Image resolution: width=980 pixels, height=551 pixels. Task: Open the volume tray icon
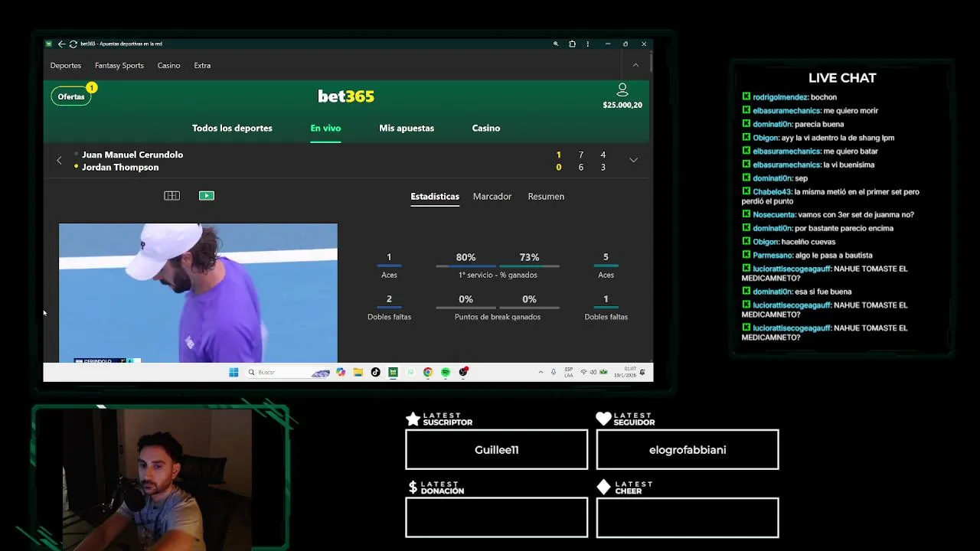593,373
